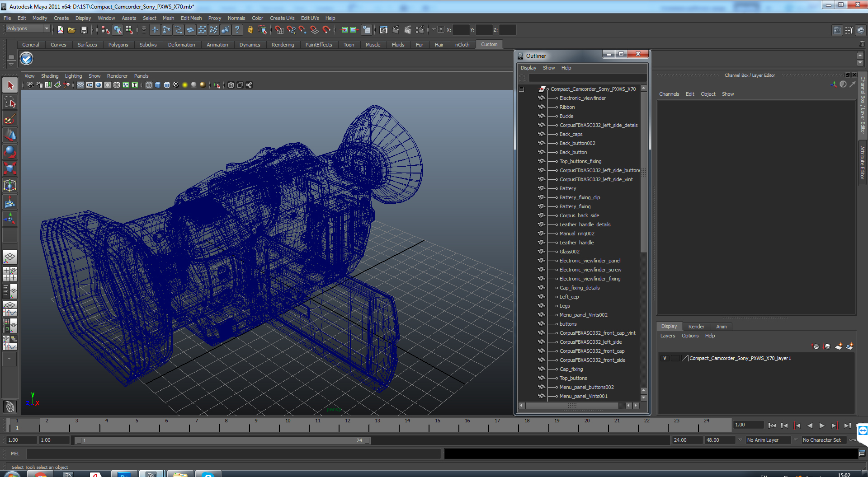Open the No Anim Layer dropdown
The image size is (868, 477).
768,440
